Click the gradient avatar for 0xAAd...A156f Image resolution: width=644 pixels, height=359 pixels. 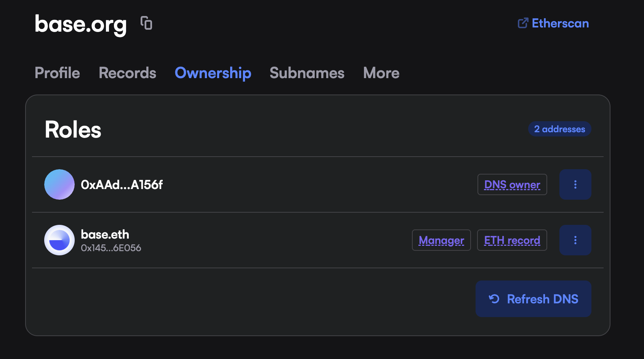click(59, 184)
